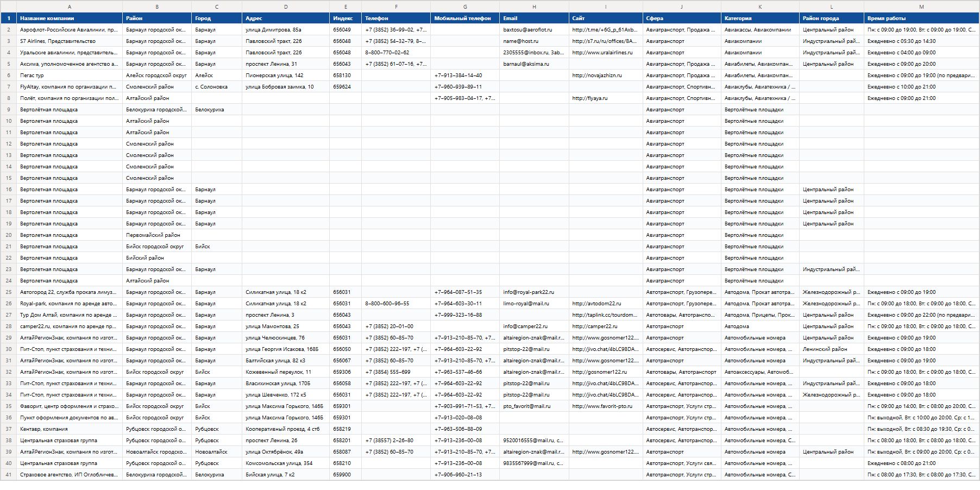
Task: Click the 'Адрес' header cell
Action: [286, 18]
